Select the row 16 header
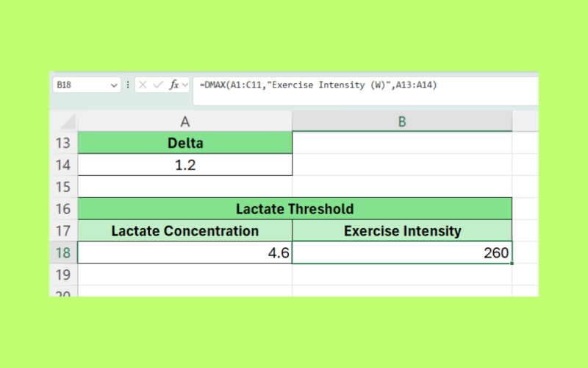The image size is (588, 368). [x=63, y=209]
